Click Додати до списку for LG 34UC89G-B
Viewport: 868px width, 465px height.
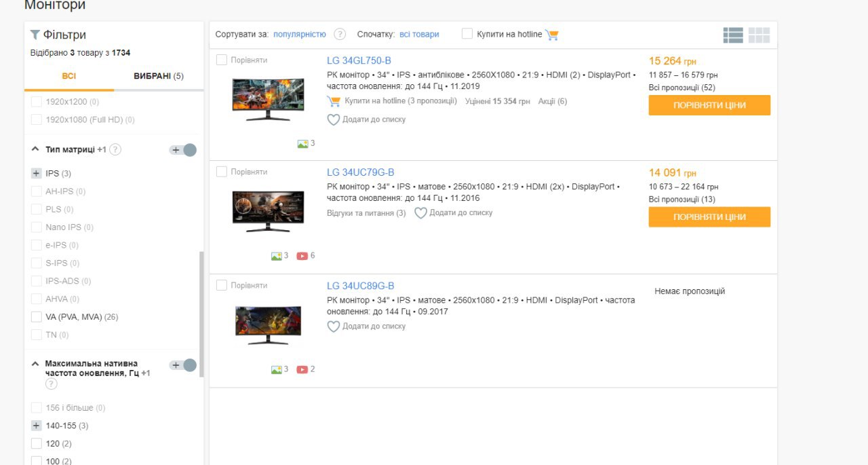coord(374,327)
